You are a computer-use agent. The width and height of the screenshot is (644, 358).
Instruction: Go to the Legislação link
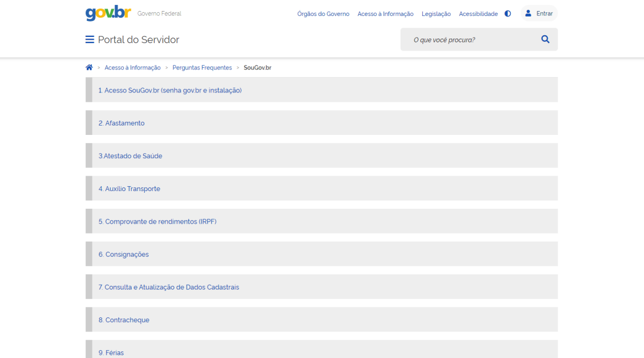(436, 14)
